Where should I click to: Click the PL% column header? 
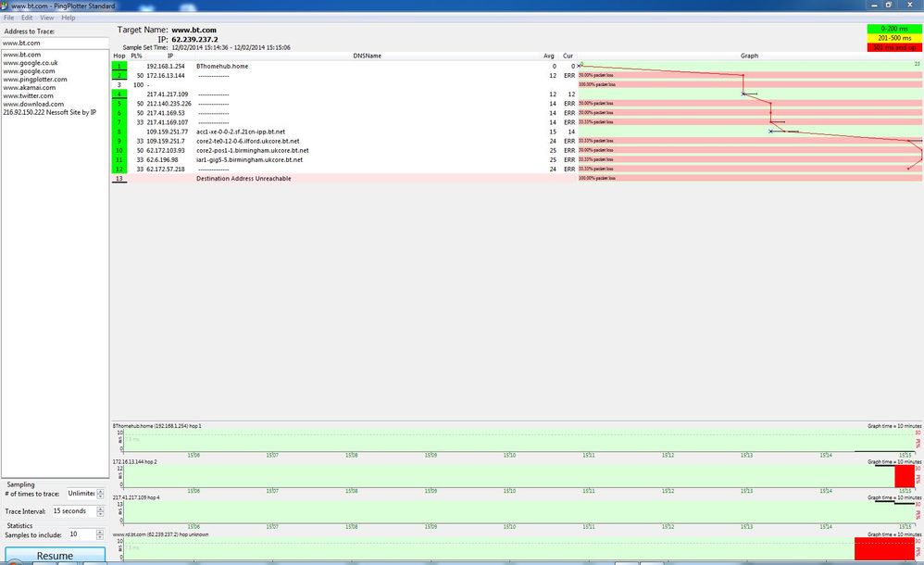pyautogui.click(x=136, y=56)
